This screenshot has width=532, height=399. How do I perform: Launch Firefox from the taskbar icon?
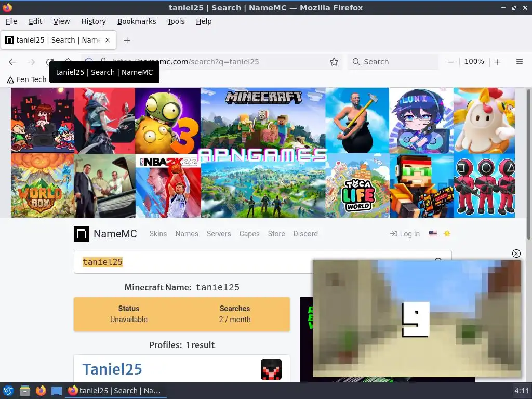[41, 391]
